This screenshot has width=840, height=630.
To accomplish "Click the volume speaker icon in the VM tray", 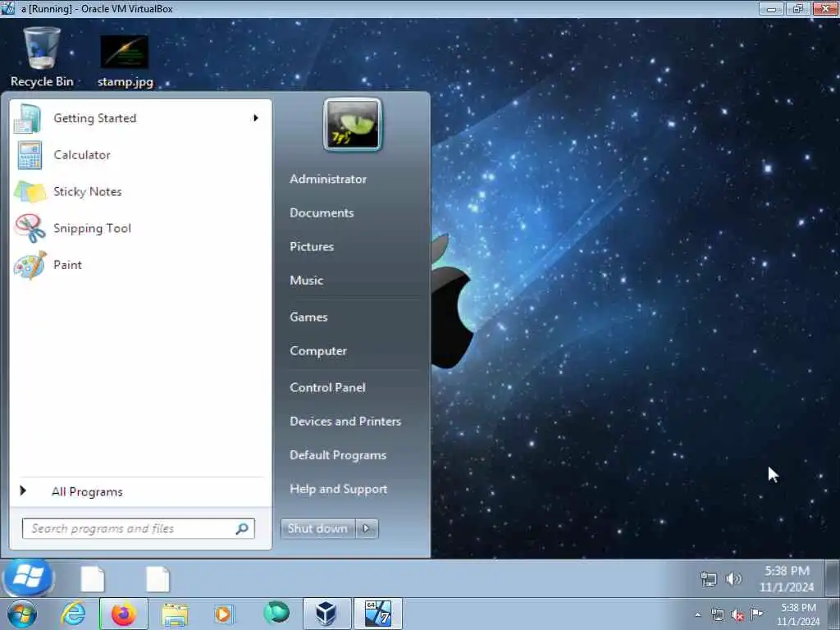I will point(733,578).
